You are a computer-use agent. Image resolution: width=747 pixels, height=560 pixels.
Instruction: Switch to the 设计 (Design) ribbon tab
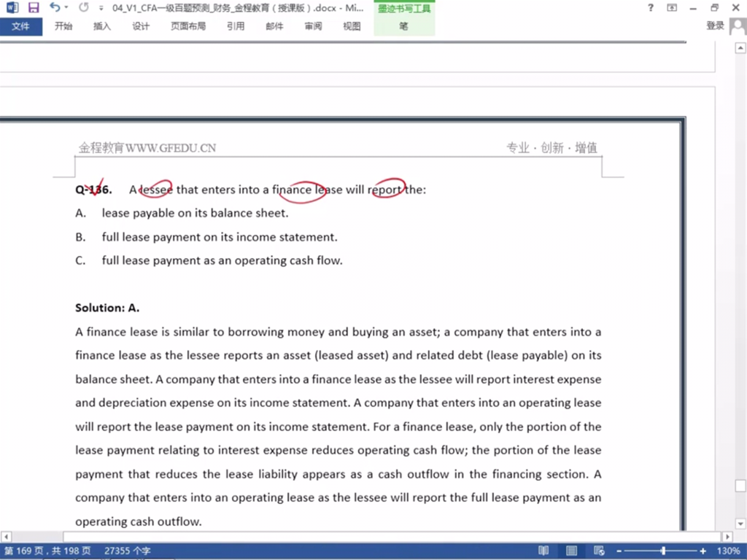click(x=141, y=26)
